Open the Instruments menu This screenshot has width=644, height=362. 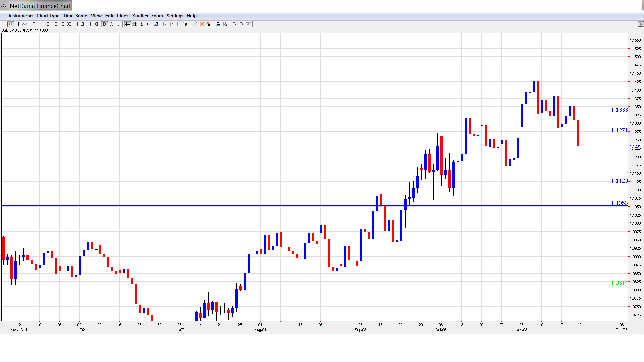(x=21, y=16)
